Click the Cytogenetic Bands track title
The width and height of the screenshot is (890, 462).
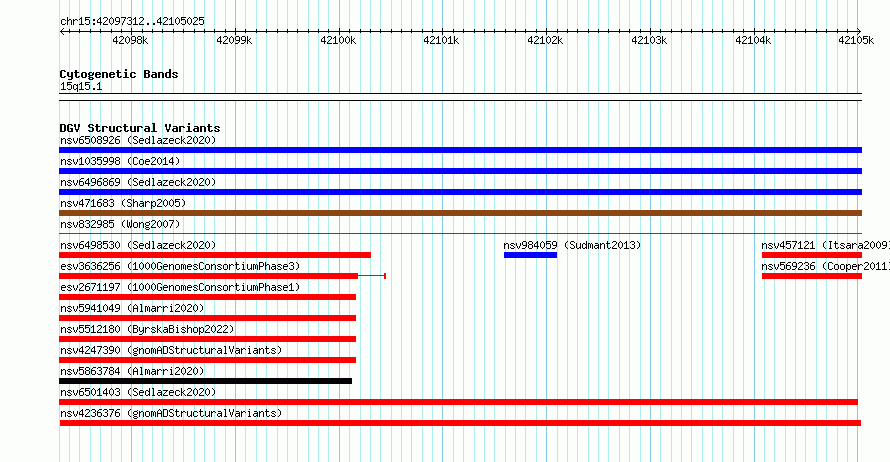point(119,74)
